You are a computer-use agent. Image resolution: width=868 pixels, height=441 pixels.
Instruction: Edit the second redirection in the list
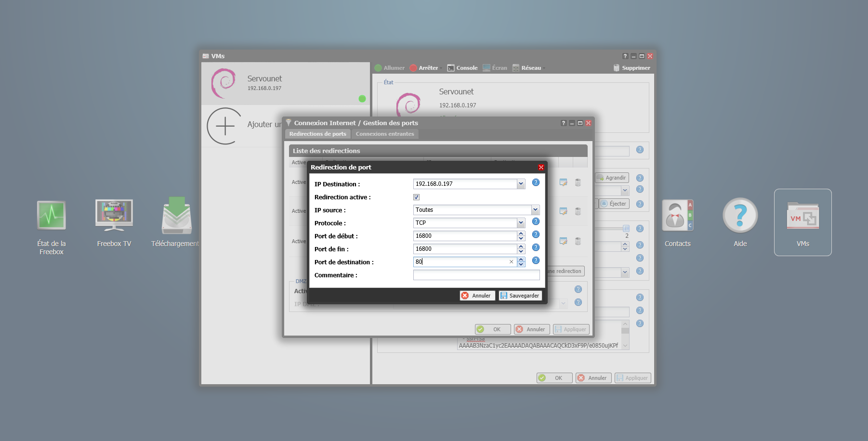563,211
